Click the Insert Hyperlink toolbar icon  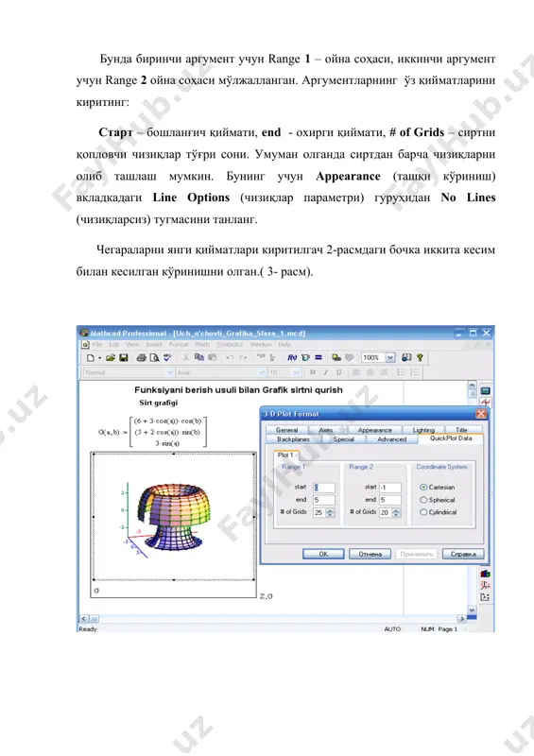[336, 357]
